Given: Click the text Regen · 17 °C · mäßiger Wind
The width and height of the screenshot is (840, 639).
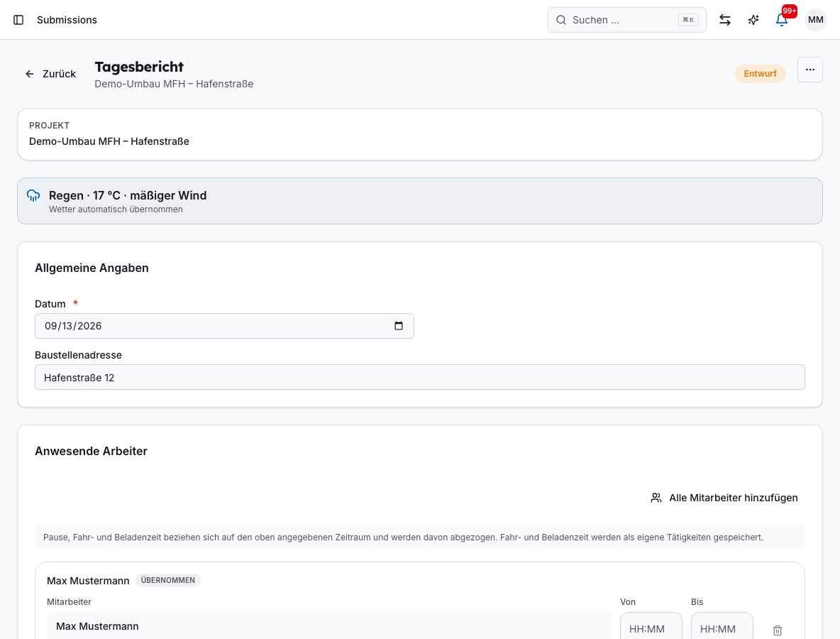Looking at the screenshot, I should 128,196.
